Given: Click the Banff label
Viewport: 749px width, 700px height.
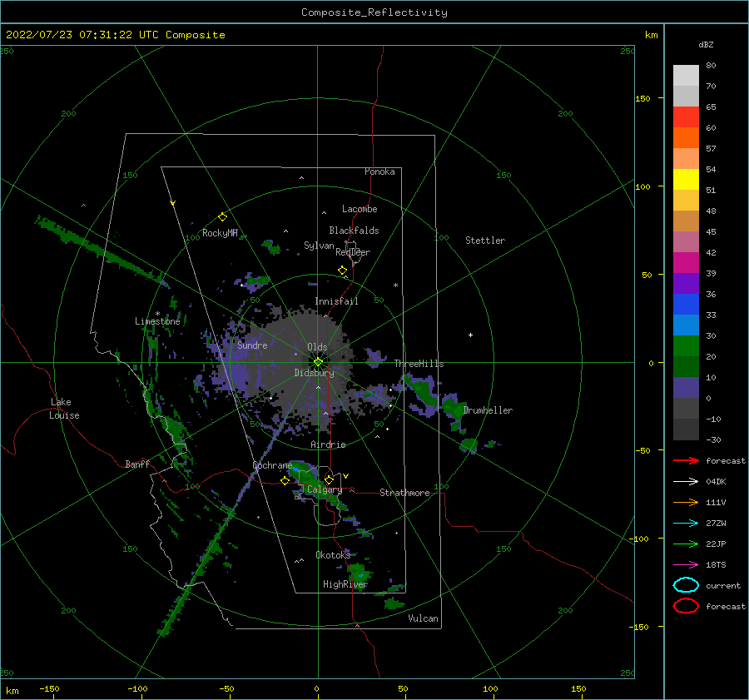Looking at the screenshot, I should click(137, 464).
